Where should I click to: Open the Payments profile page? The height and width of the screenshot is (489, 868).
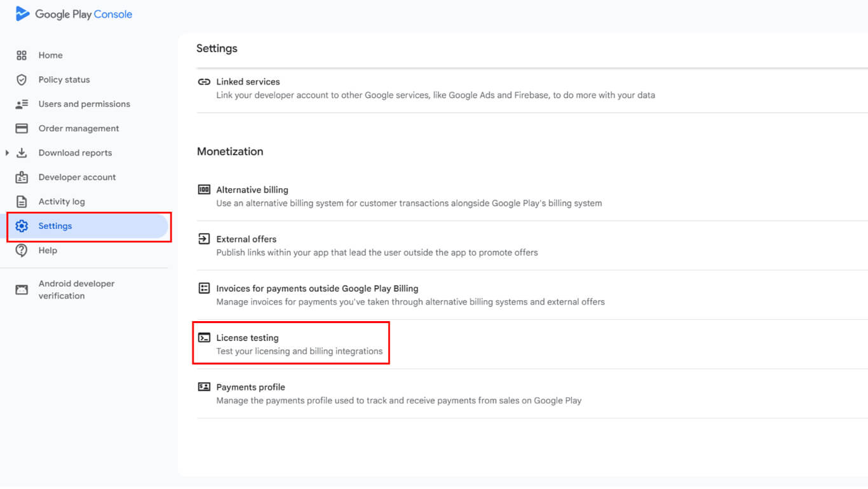250,387
